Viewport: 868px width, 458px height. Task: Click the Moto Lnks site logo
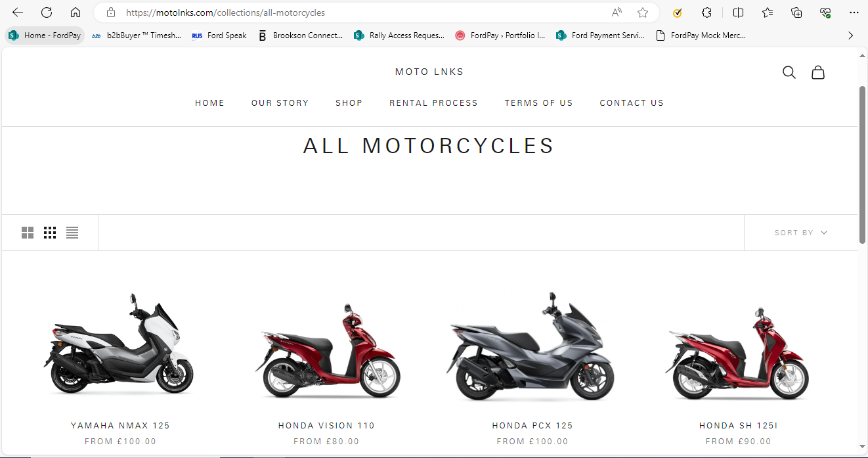[x=429, y=72]
